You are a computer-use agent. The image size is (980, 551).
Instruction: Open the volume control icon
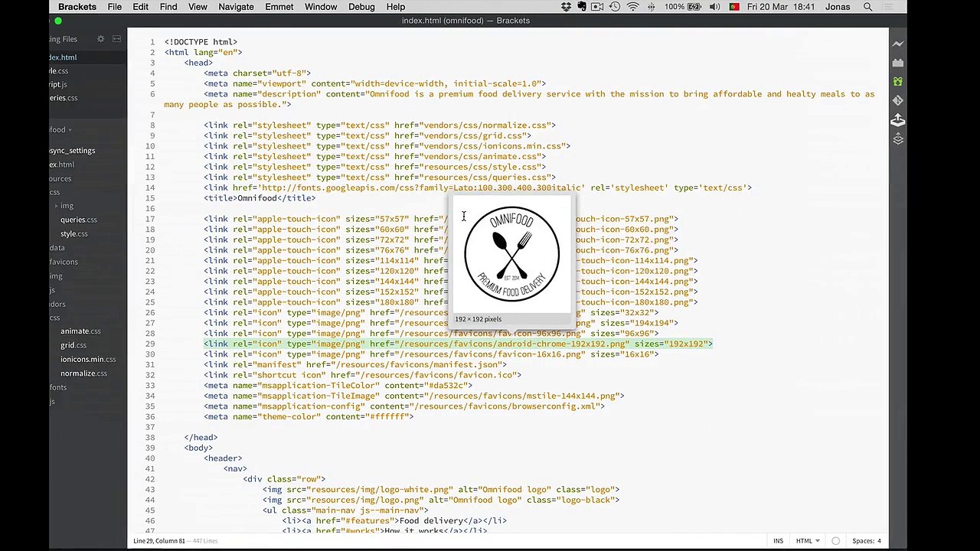point(714,7)
